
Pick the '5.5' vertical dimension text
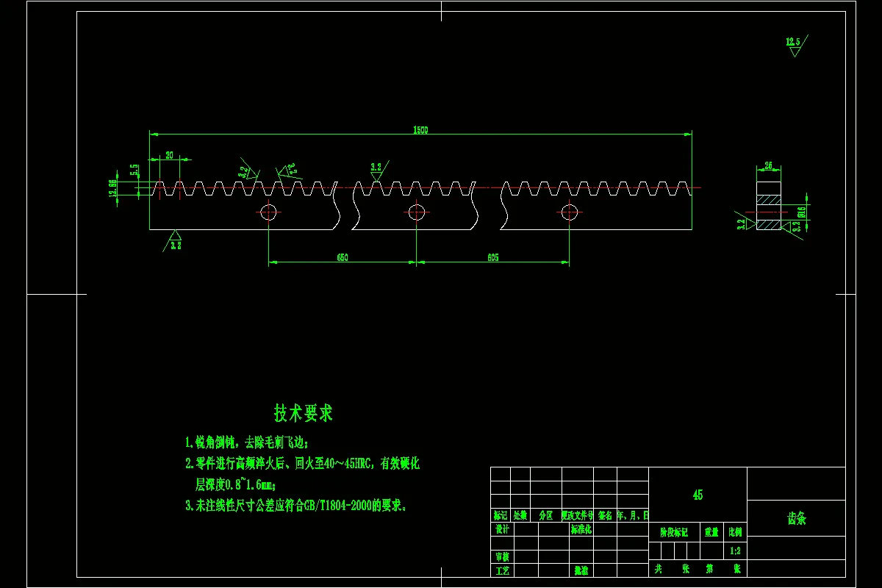(135, 170)
